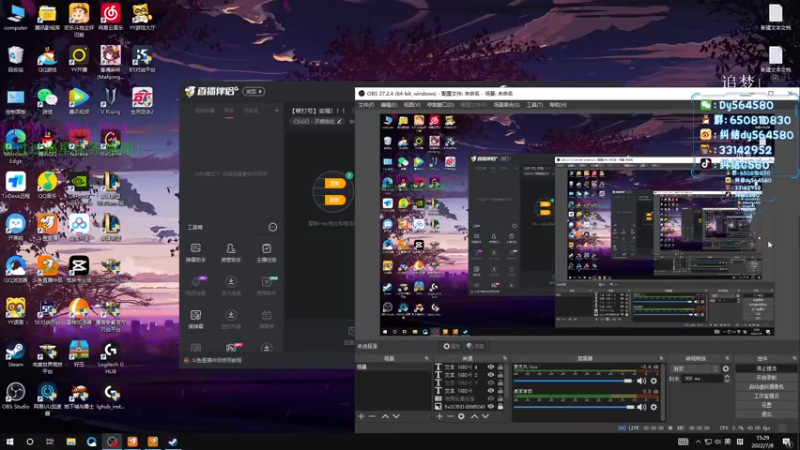Collapse the 工具箱 toolbox section

click(x=272, y=227)
